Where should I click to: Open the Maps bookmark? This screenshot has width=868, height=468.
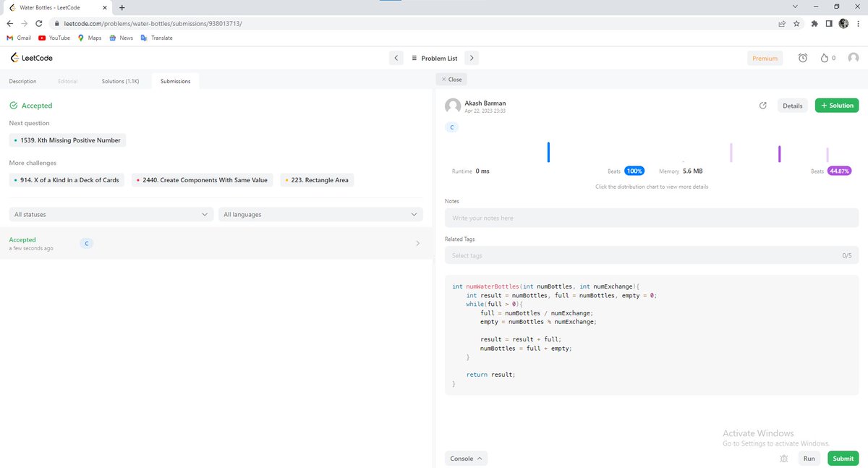(90, 38)
